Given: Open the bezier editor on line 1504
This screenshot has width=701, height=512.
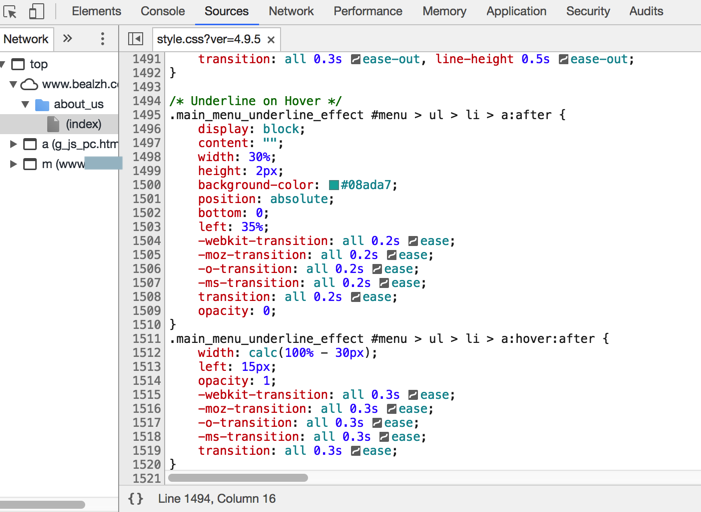Looking at the screenshot, I should click(411, 241).
